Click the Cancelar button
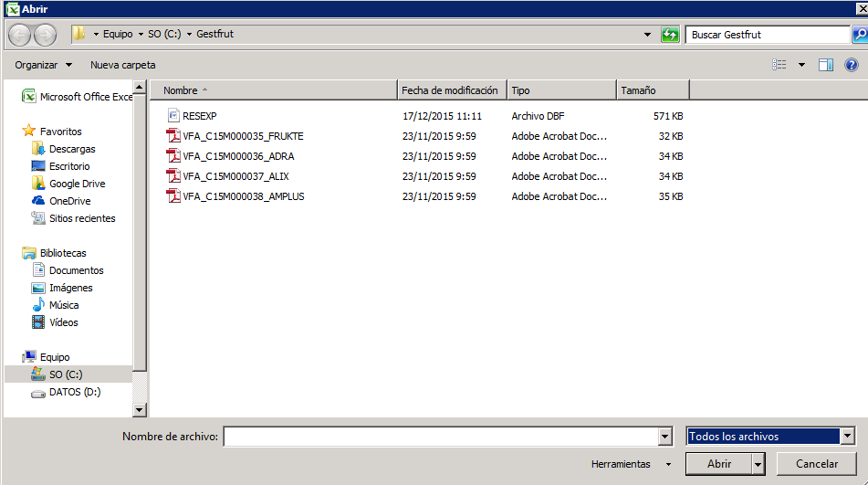 pos(817,464)
